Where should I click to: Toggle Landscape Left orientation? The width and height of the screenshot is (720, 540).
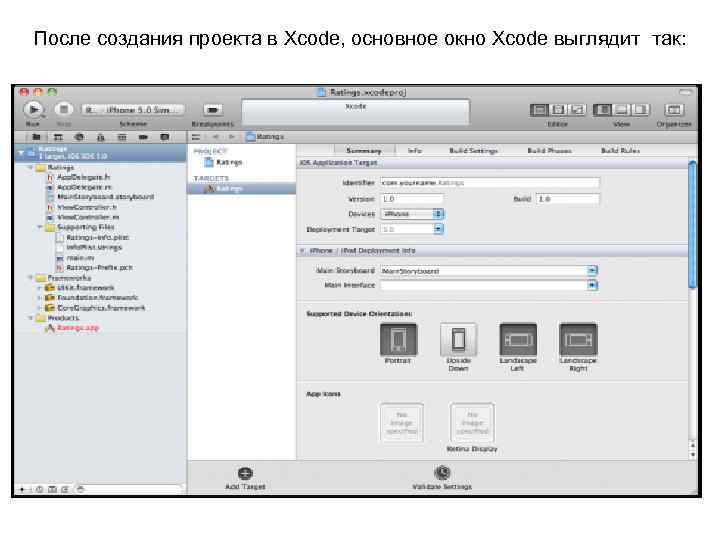(518, 340)
